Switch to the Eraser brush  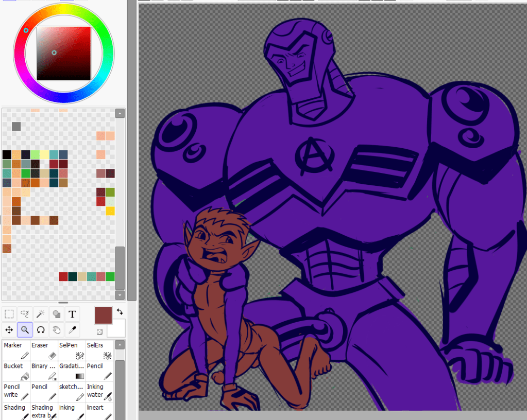[44, 350]
